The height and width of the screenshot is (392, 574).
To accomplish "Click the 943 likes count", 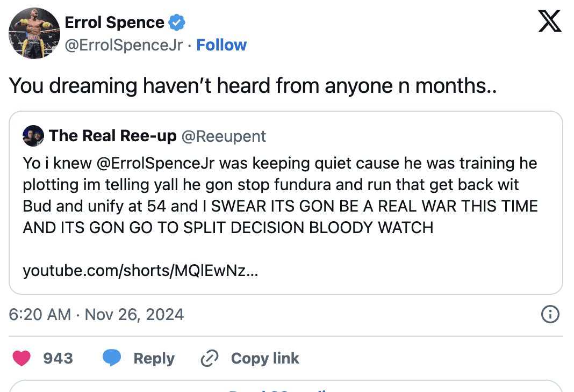I will click(58, 358).
